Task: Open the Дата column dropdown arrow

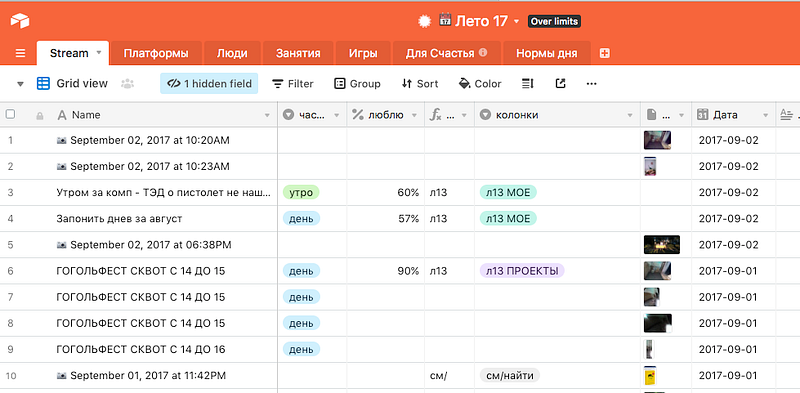Action: pos(765,115)
